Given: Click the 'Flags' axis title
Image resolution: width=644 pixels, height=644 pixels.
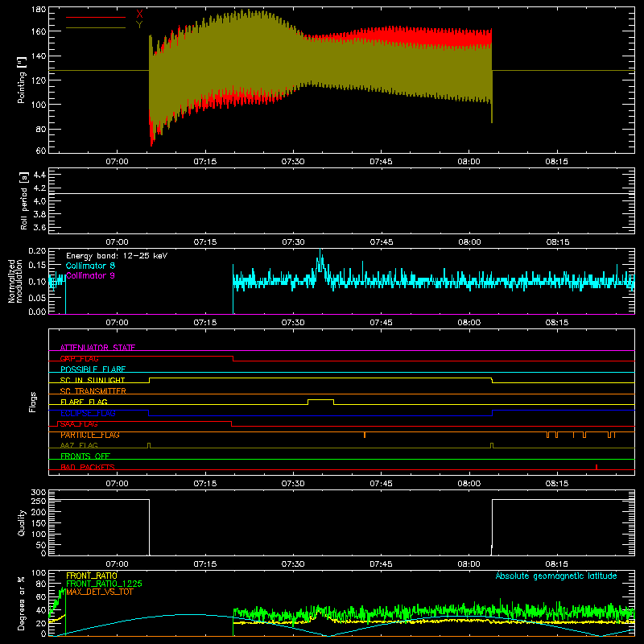Looking at the screenshot, I should click(32, 402).
